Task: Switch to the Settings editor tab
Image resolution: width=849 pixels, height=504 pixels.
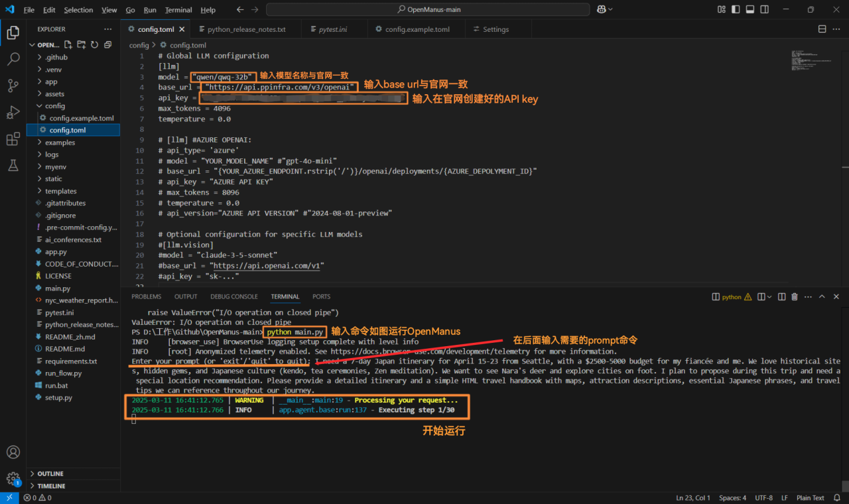Action: tap(495, 29)
